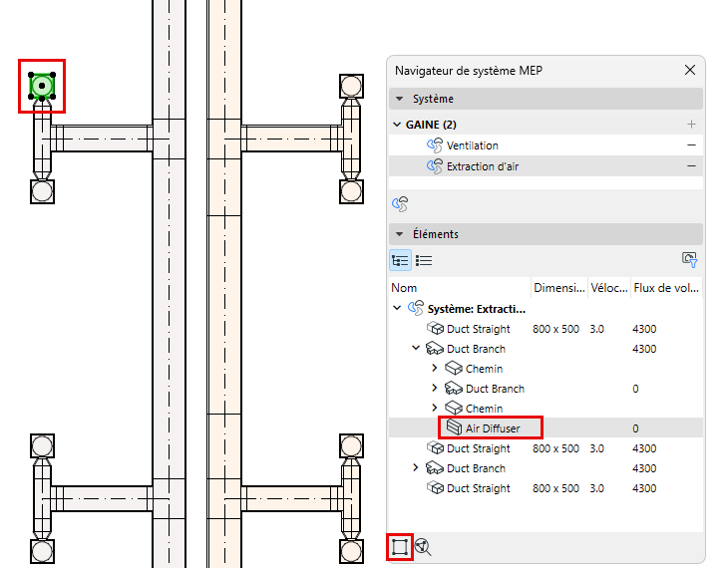The width and height of the screenshot is (728, 568).
Task: Collapse the GAINE (2) group
Action: click(397, 125)
